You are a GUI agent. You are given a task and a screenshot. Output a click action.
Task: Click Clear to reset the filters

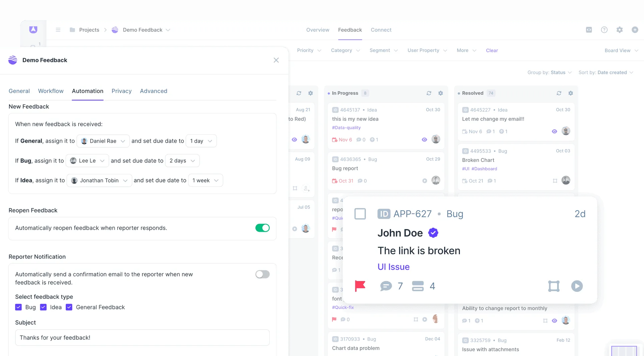pos(492,50)
